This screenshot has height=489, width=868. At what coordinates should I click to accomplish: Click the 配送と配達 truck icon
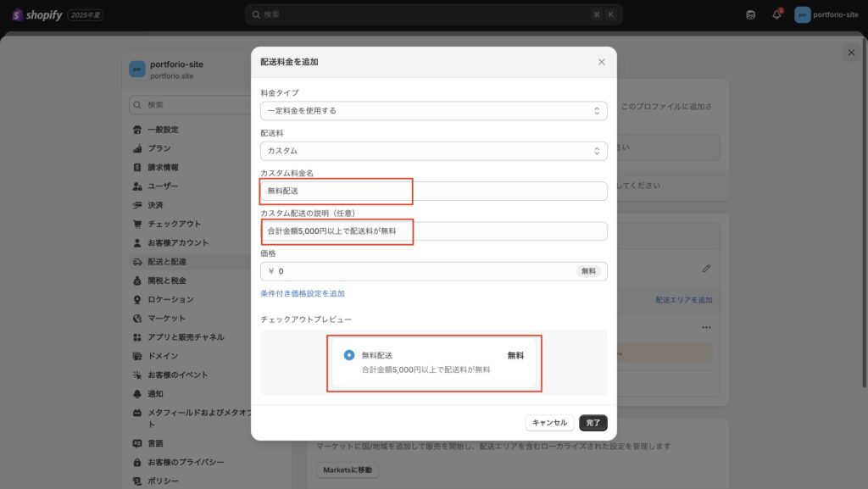[137, 262]
